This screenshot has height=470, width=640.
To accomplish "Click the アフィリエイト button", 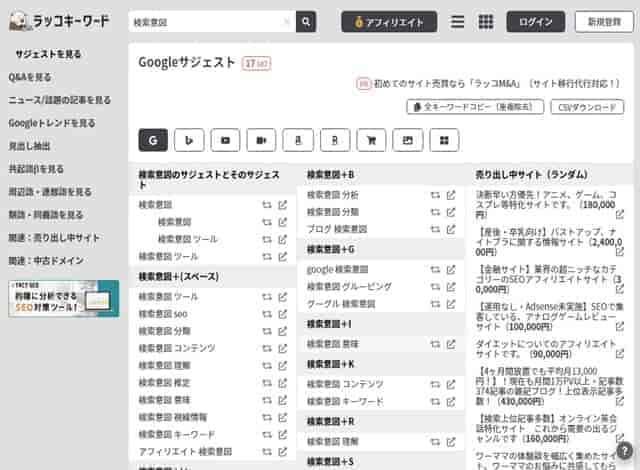I will (x=389, y=22).
